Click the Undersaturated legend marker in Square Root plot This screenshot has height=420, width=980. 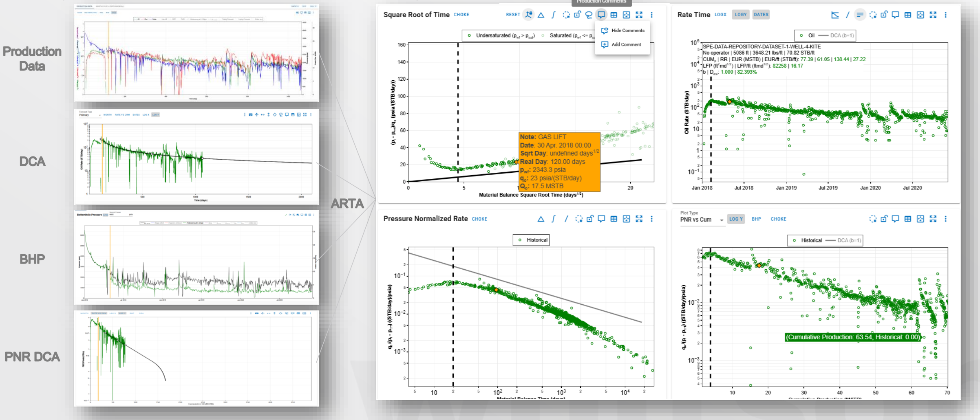coord(469,36)
